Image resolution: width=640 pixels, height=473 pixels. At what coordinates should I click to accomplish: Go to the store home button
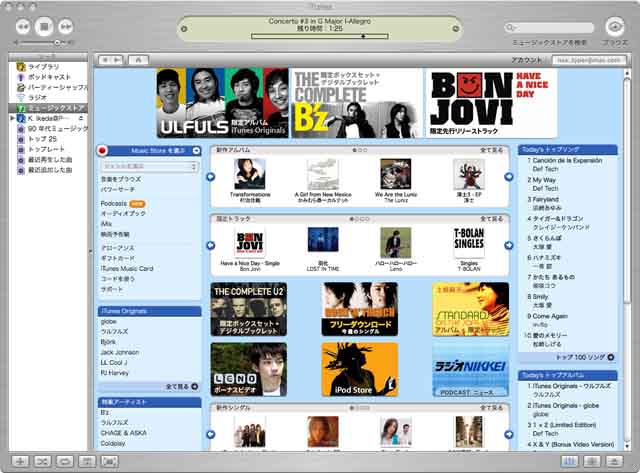point(138,60)
